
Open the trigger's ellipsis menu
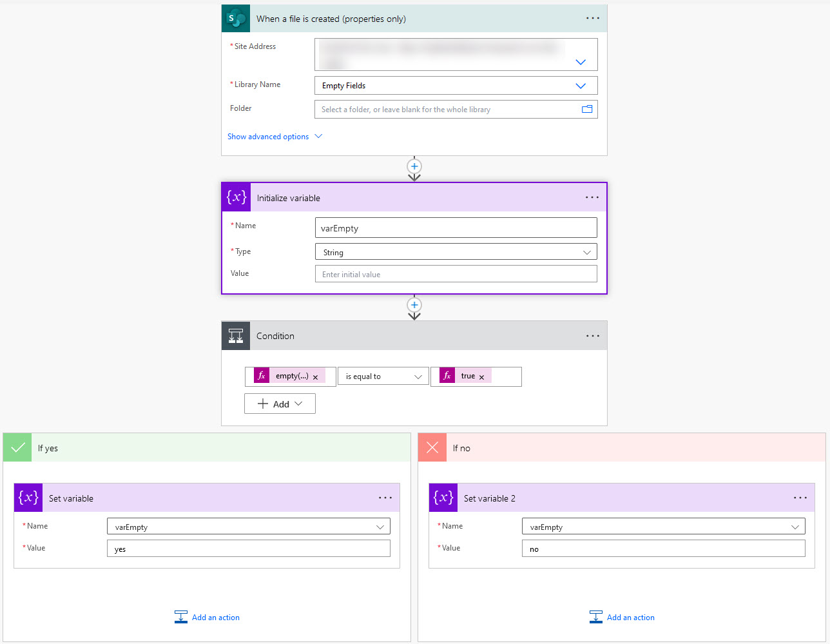pos(592,18)
